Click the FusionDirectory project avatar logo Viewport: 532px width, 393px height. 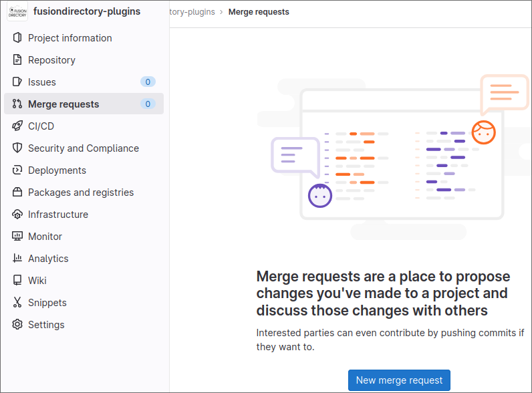[x=17, y=13]
